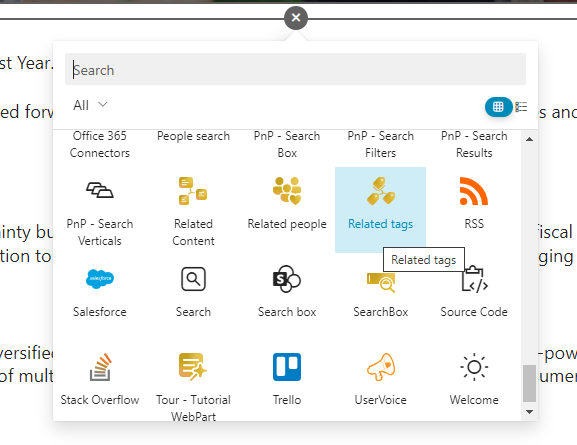Select the Search magnifier web part

click(x=193, y=291)
